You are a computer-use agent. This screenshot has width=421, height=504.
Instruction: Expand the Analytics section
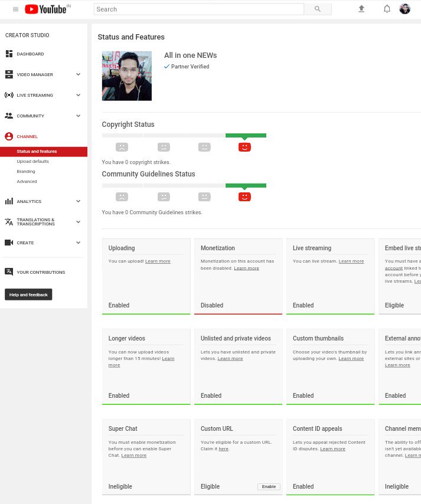pyautogui.click(x=78, y=201)
